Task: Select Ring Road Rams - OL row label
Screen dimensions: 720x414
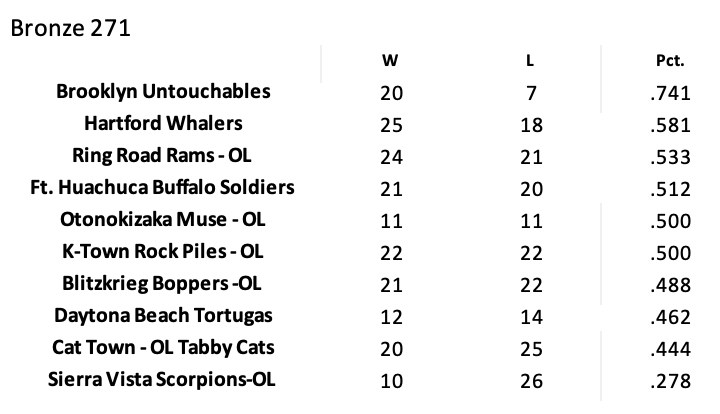Action: click(x=163, y=155)
